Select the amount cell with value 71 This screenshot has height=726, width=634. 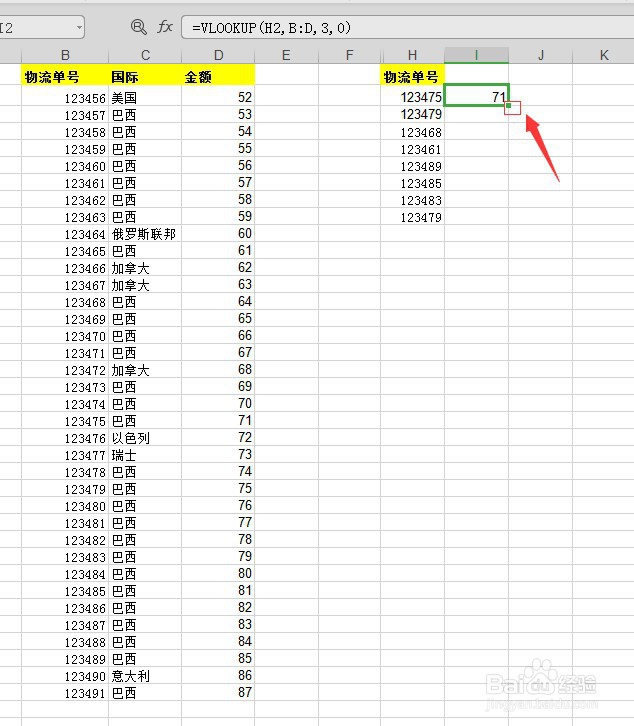pyautogui.click(x=218, y=420)
